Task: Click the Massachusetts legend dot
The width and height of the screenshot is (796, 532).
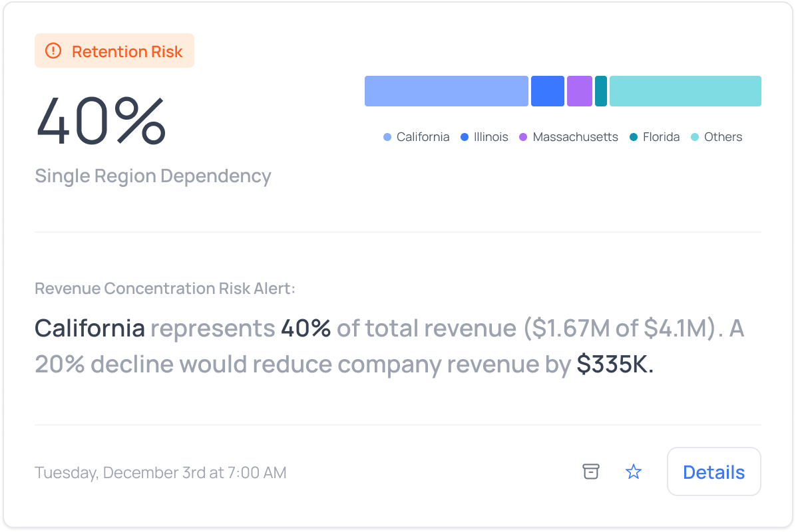Action: pos(523,137)
